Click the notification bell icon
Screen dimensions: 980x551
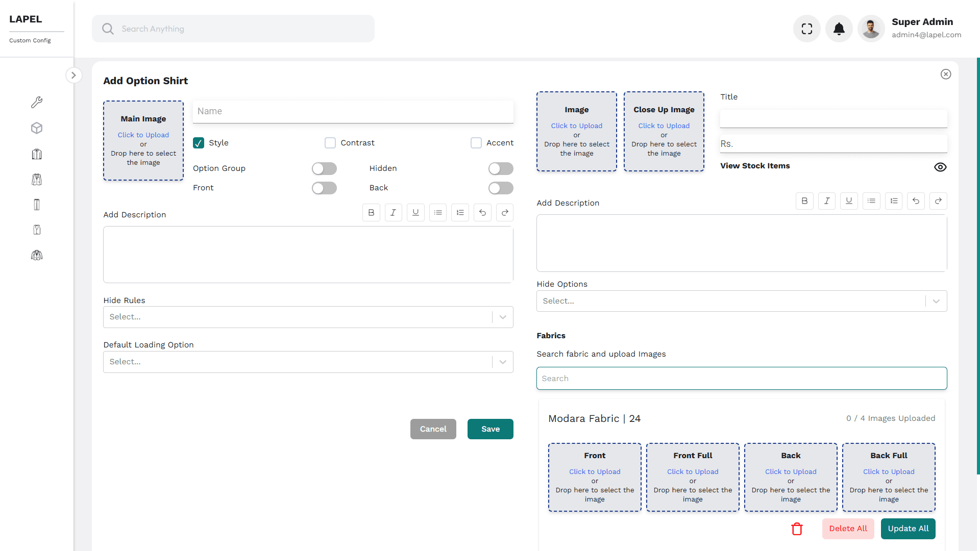click(839, 29)
